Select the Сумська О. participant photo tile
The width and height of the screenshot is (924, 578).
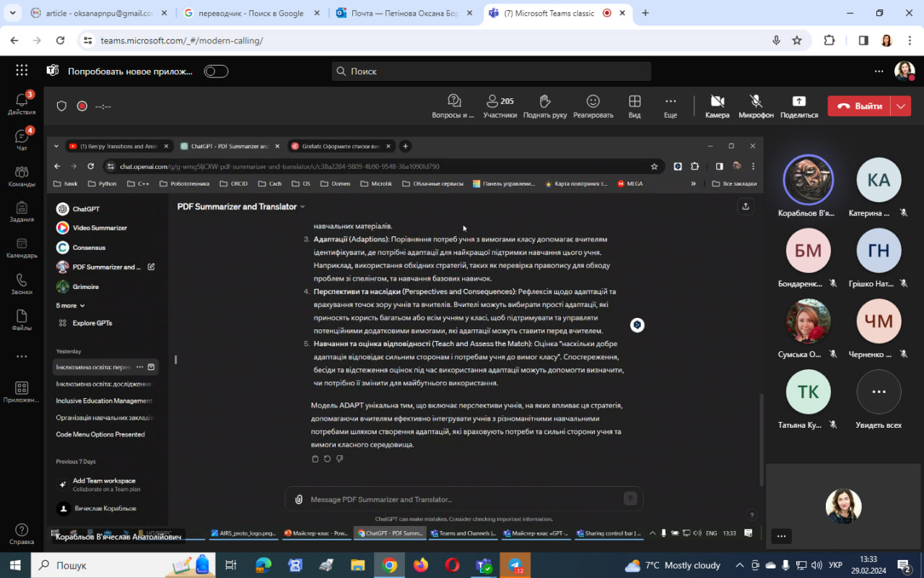808,329
